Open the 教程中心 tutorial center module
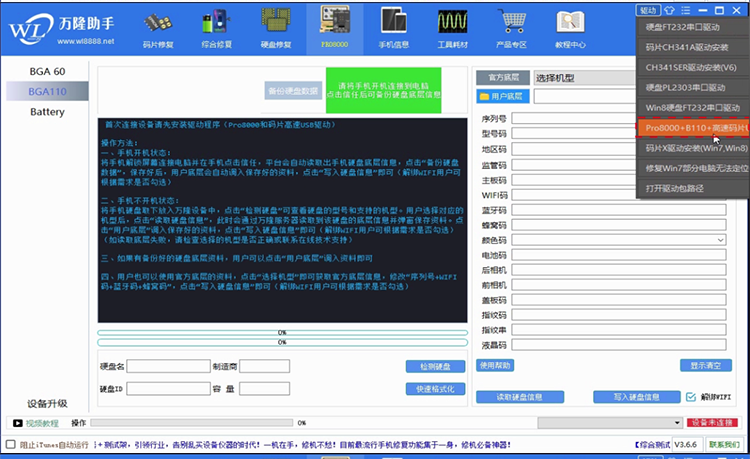The image size is (750, 459). [x=570, y=30]
